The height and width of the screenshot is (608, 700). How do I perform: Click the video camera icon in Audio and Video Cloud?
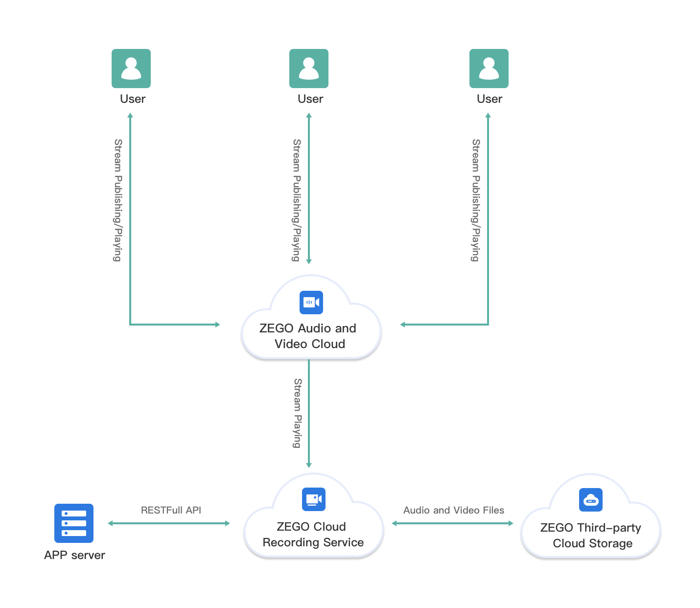pos(311,303)
